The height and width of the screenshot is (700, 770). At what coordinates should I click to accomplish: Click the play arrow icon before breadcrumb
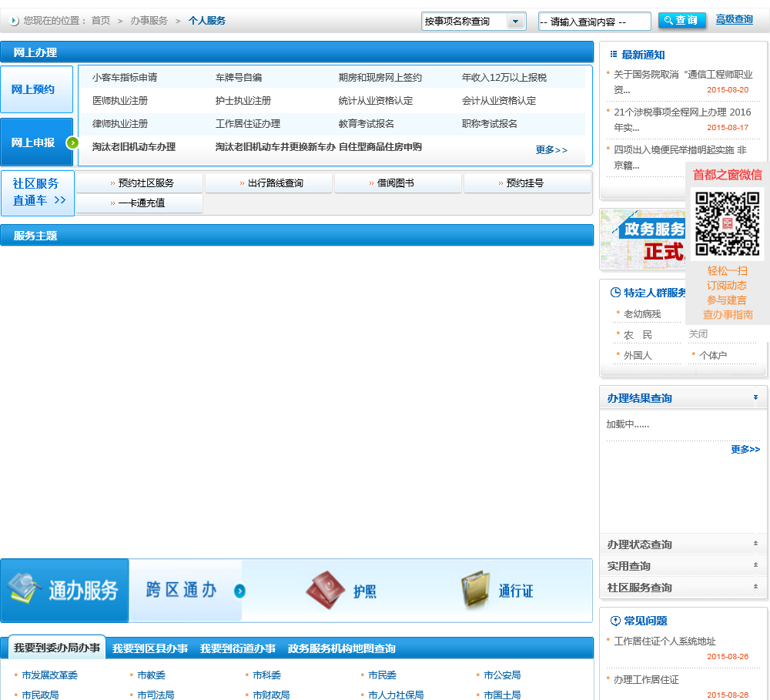15,21
